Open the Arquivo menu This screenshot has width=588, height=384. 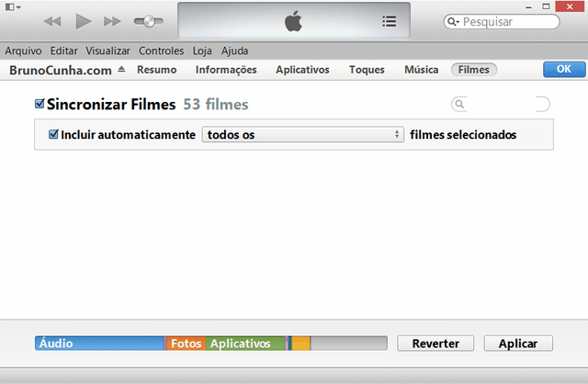pyautogui.click(x=23, y=51)
